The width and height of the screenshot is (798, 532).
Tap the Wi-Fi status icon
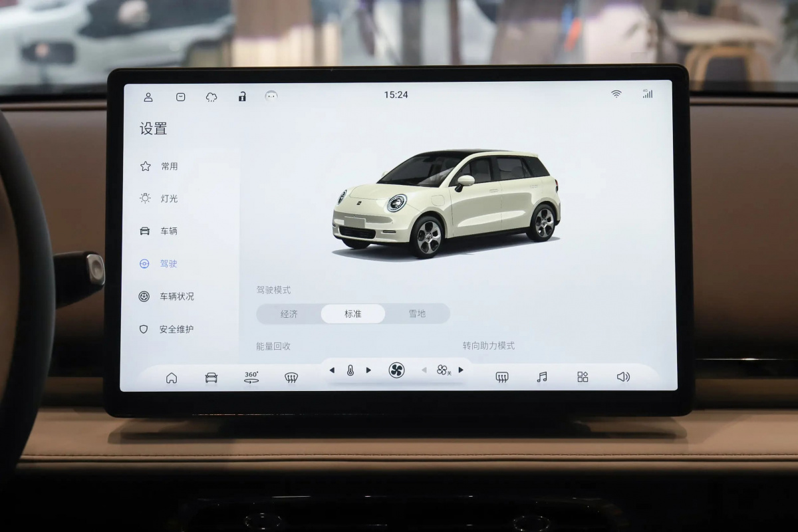pos(616,94)
